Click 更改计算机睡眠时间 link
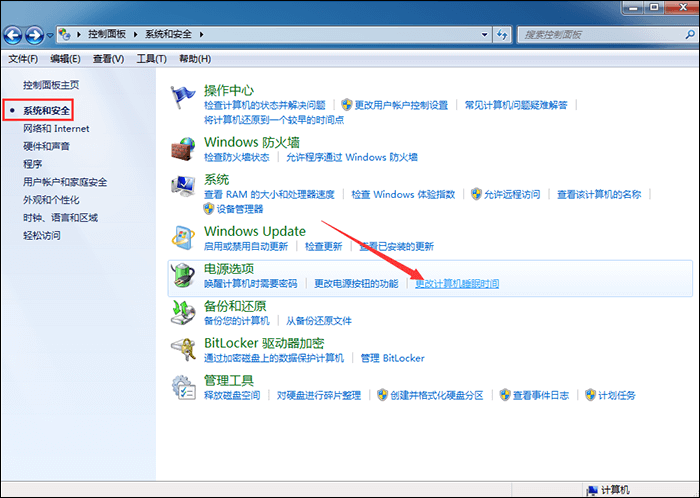This screenshot has width=700, height=498. coord(457,284)
